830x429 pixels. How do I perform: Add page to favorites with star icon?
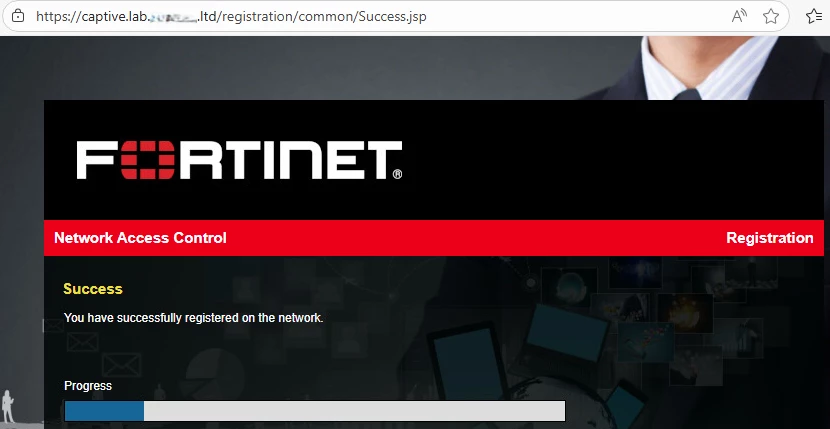[771, 16]
